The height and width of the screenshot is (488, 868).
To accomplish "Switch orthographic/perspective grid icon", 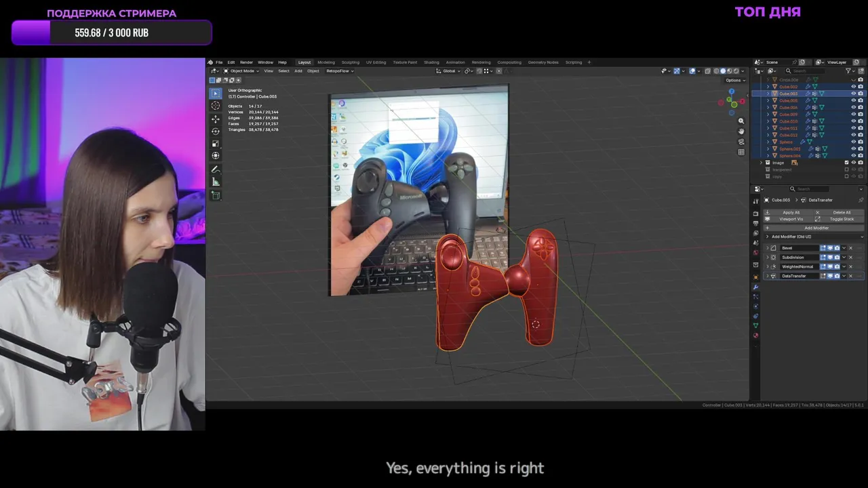I will (x=741, y=152).
